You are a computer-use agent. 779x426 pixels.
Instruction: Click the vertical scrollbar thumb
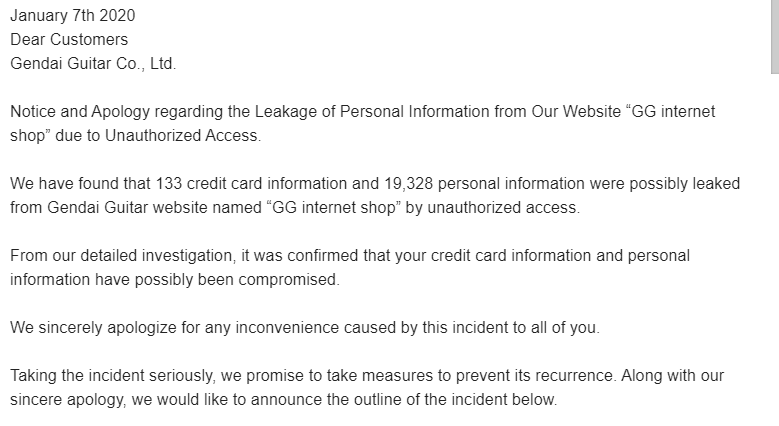click(774, 35)
